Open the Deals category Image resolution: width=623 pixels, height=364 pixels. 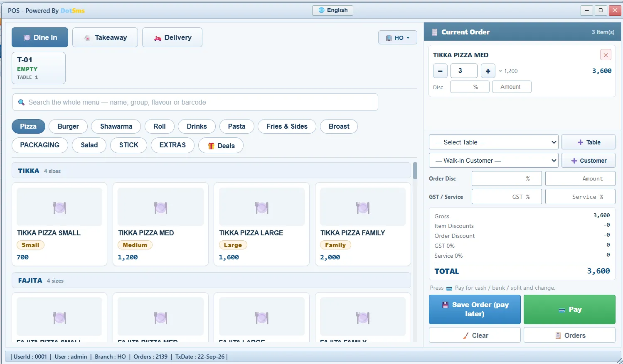[x=221, y=145]
